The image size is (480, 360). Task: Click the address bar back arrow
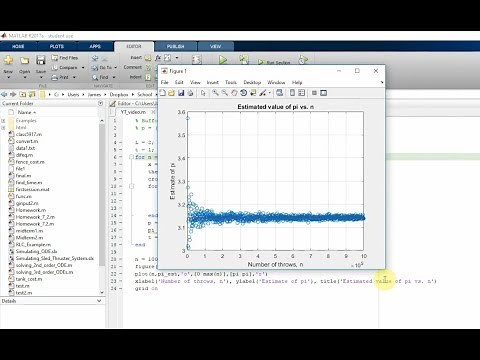(x=4, y=94)
